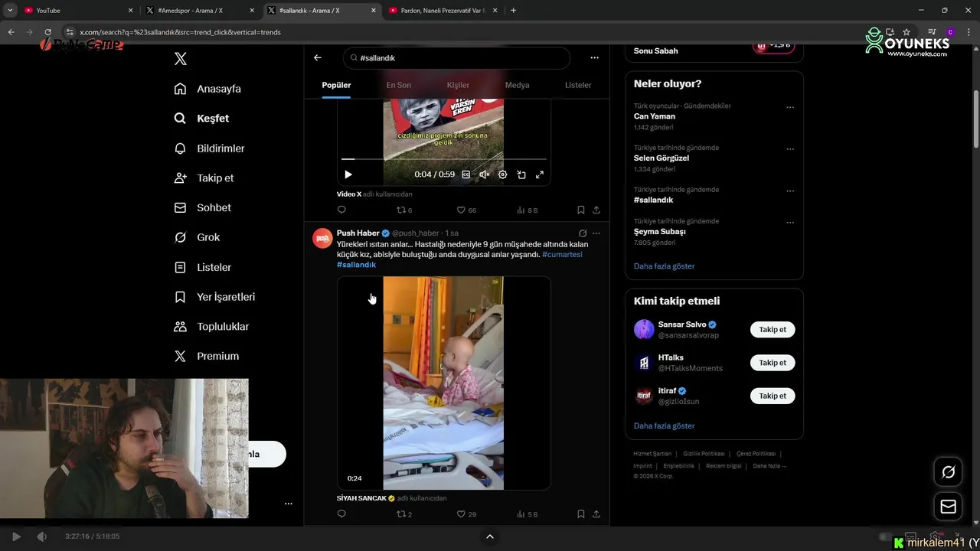Viewport: 980px width, 551px height.
Task: Open Grok from sidebar
Action: point(197,237)
